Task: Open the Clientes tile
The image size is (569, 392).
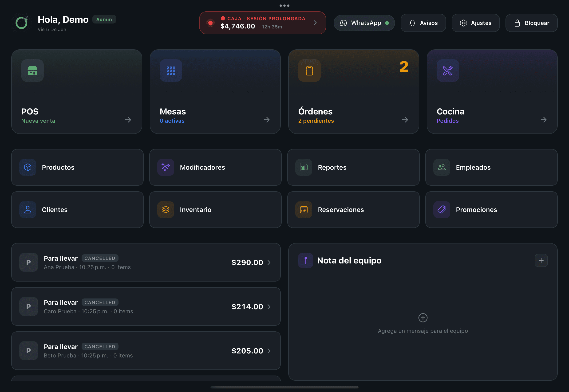Action: (77, 209)
